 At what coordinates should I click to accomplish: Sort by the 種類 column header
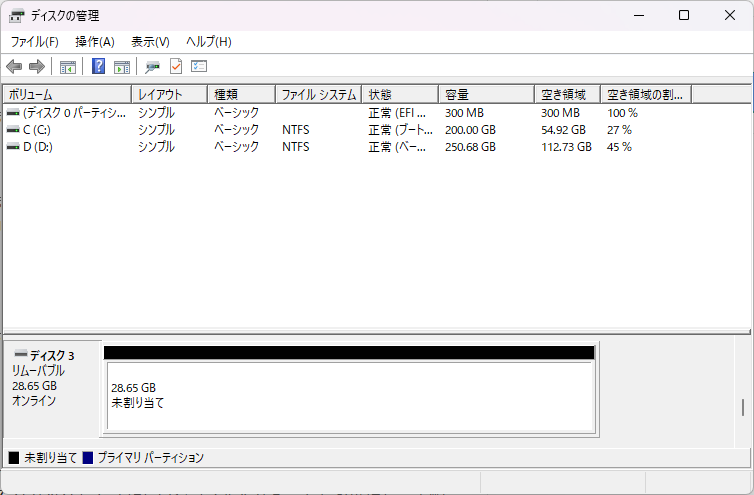tap(242, 94)
